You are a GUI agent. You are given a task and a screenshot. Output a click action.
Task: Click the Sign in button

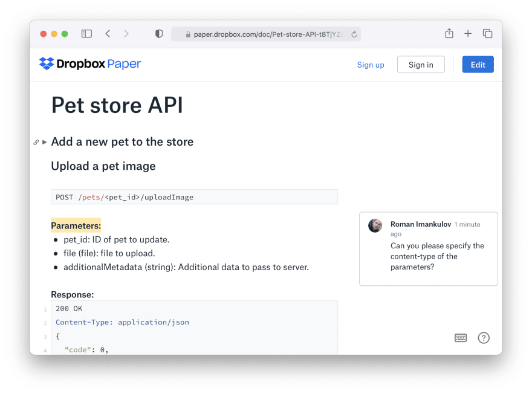point(421,65)
